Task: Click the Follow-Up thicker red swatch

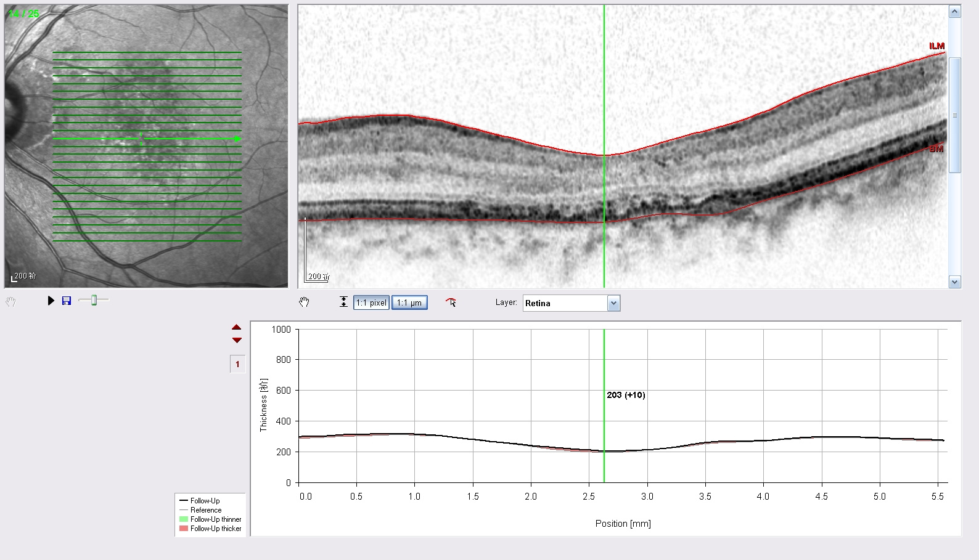Action: click(x=183, y=529)
